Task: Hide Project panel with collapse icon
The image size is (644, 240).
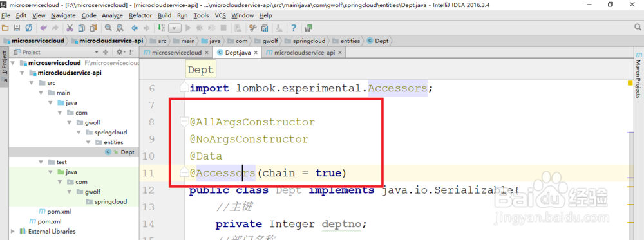Action: tap(133, 52)
